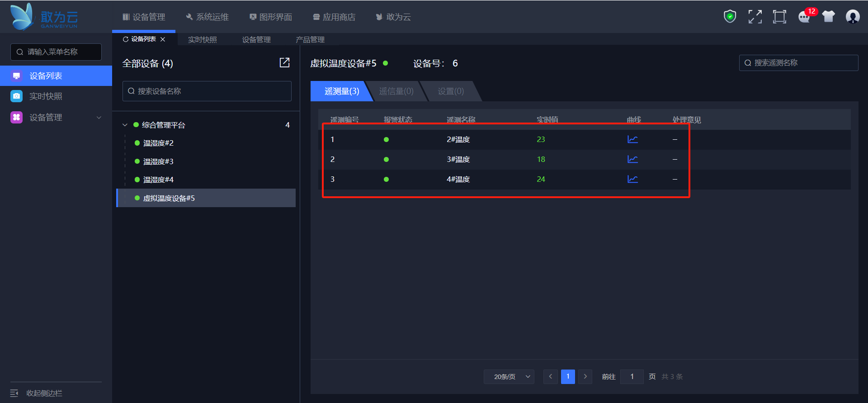
Task: Focus the 搜索设备名称 search field
Action: pos(207,91)
